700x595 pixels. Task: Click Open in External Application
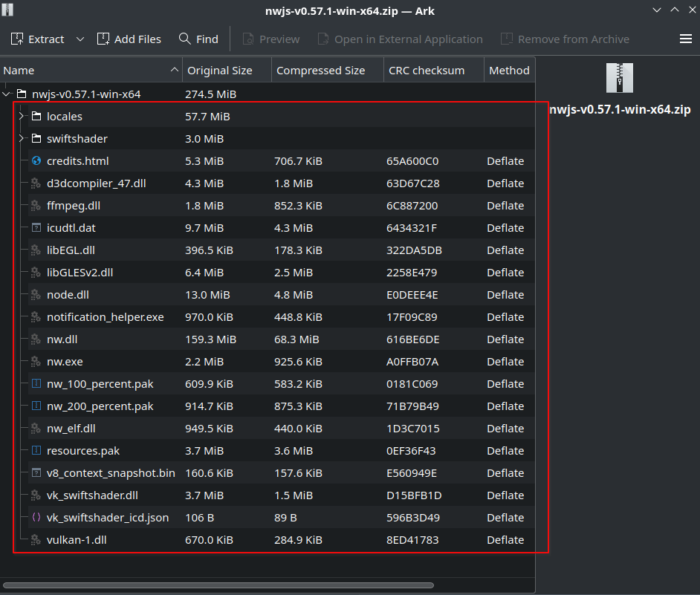[400, 39]
